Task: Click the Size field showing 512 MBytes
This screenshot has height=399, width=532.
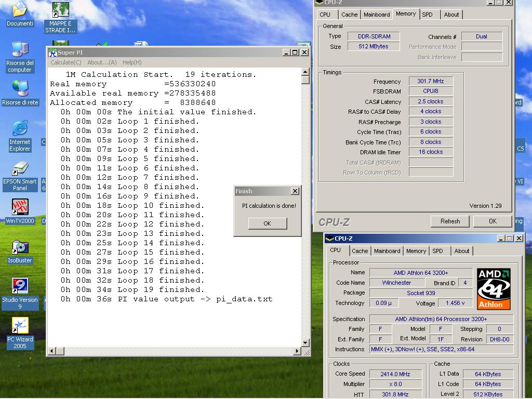Action: (374, 46)
